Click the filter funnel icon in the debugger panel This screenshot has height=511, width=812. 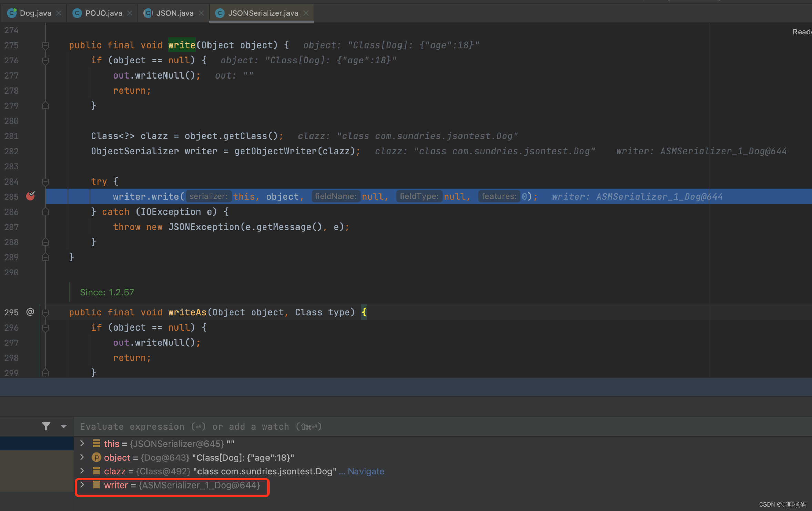point(46,426)
